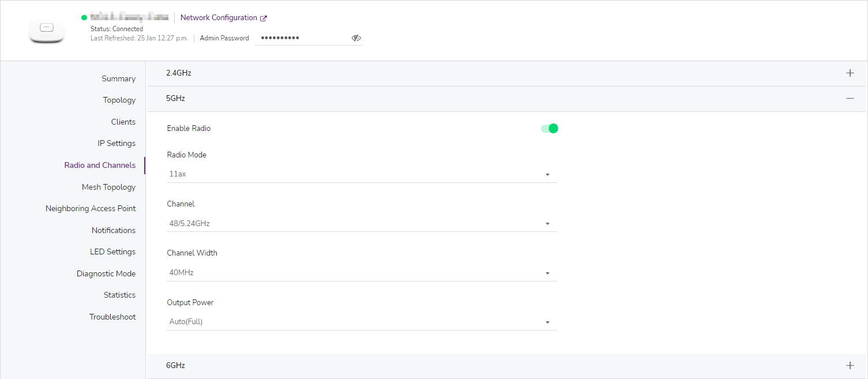Screen dimensions: 868x379
Task: Disable the Enable Radio toggle
Action: point(550,129)
